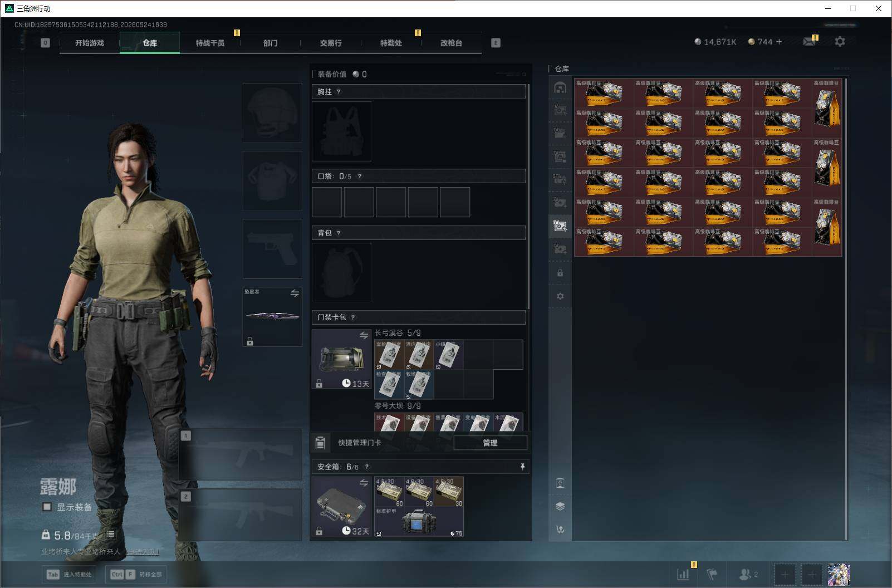This screenshot has height=588, width=892.
Task: Toggle swap on the melee weapon slot
Action: [295, 293]
